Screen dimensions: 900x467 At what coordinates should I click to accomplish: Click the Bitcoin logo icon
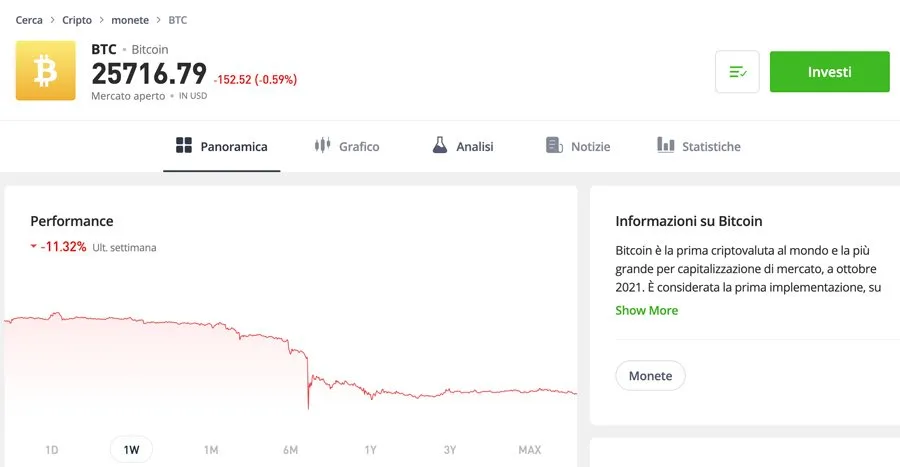(x=45, y=71)
